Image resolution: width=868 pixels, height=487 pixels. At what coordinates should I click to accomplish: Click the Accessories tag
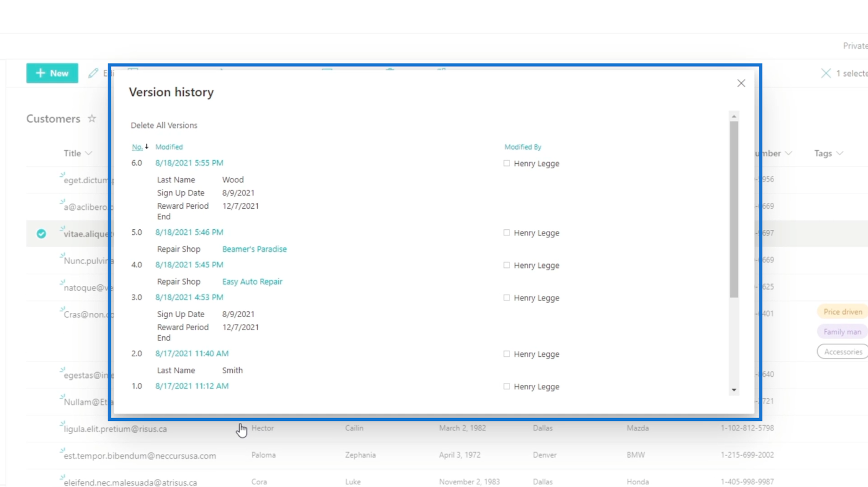(843, 352)
